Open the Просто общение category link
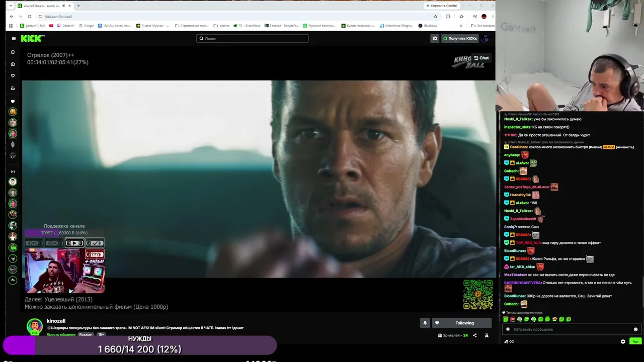The height and width of the screenshot is (362, 644). point(61,334)
